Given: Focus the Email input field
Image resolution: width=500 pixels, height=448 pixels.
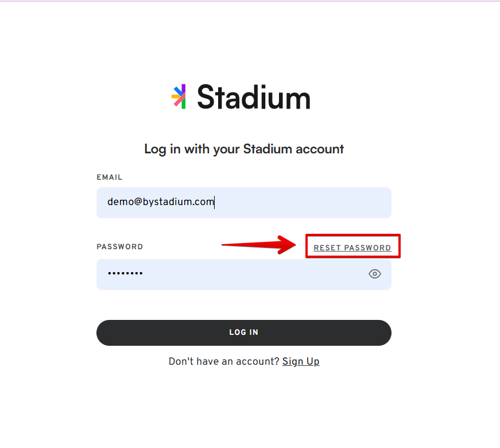Looking at the screenshot, I should coord(243,203).
